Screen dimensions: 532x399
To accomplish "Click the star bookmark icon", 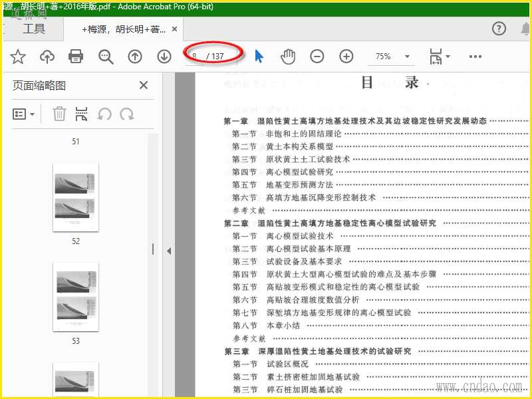I will click(x=18, y=57).
